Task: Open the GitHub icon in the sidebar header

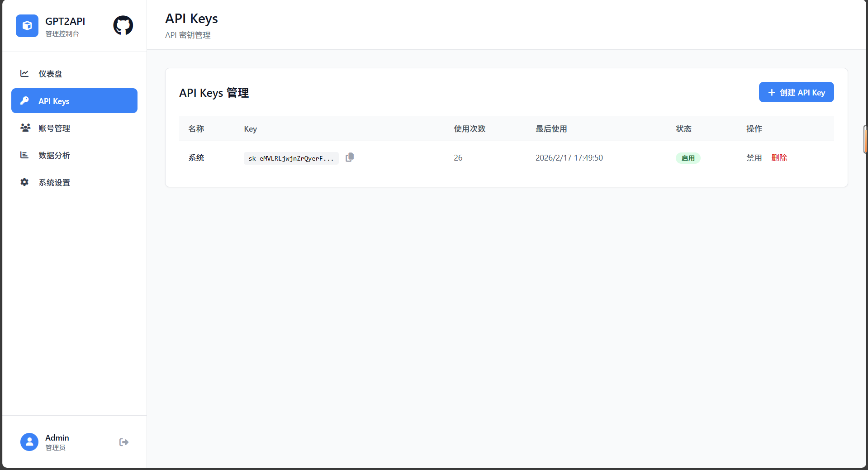Action: point(123,25)
